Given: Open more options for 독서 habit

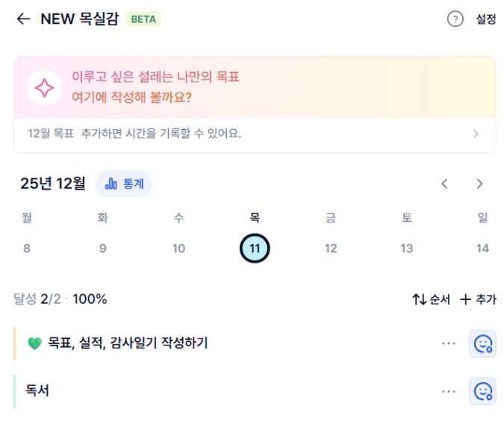Looking at the screenshot, I should coord(448,391).
